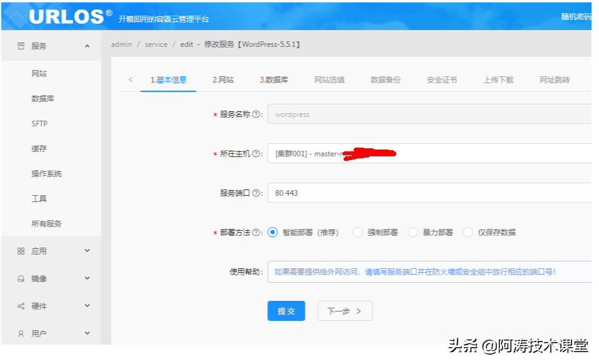This screenshot has height=364, width=599.
Task: Switch to 2.网站 tab
Action: pos(223,80)
